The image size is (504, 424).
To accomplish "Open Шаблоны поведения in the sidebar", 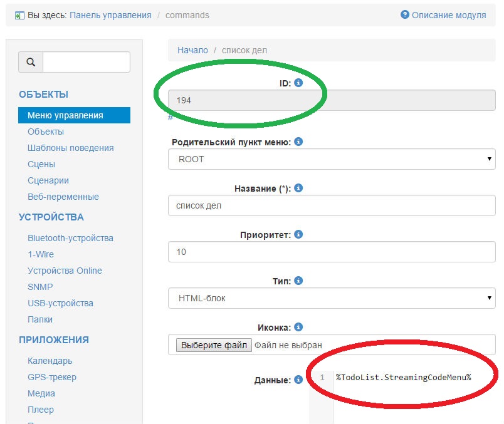I will (x=71, y=148).
